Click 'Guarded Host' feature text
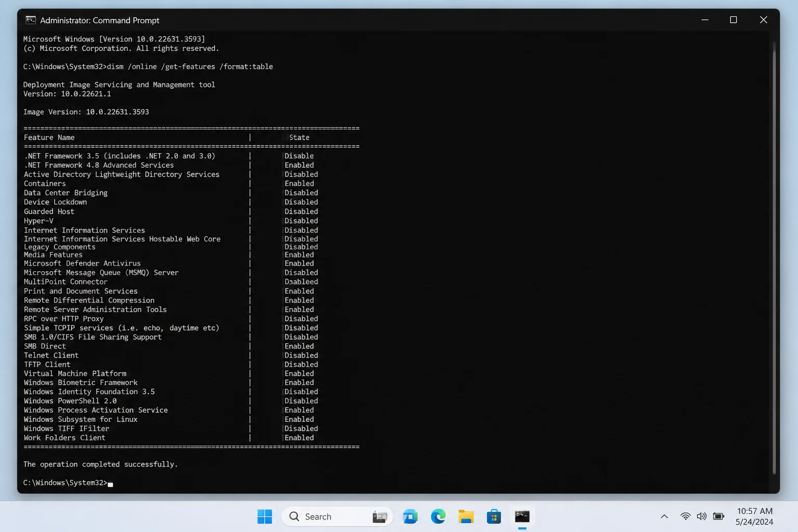 tap(49, 211)
